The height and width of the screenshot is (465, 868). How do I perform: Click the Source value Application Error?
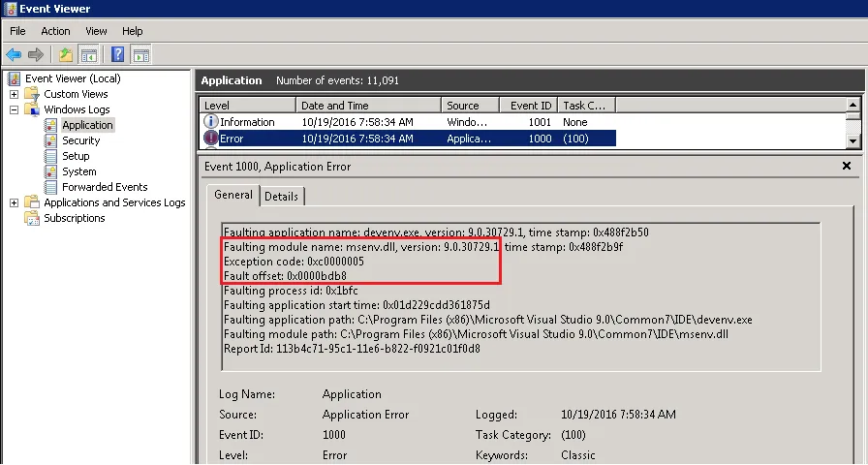click(365, 415)
